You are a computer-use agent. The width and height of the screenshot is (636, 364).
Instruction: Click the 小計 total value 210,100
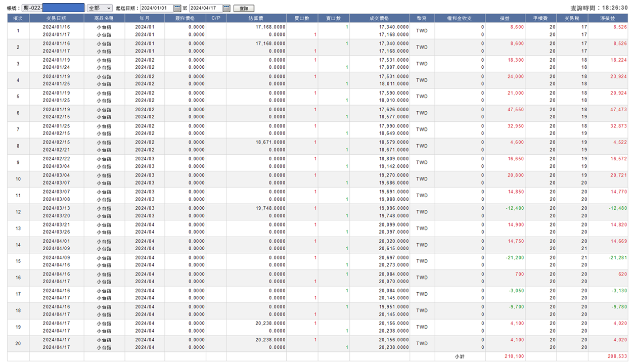[514, 356]
